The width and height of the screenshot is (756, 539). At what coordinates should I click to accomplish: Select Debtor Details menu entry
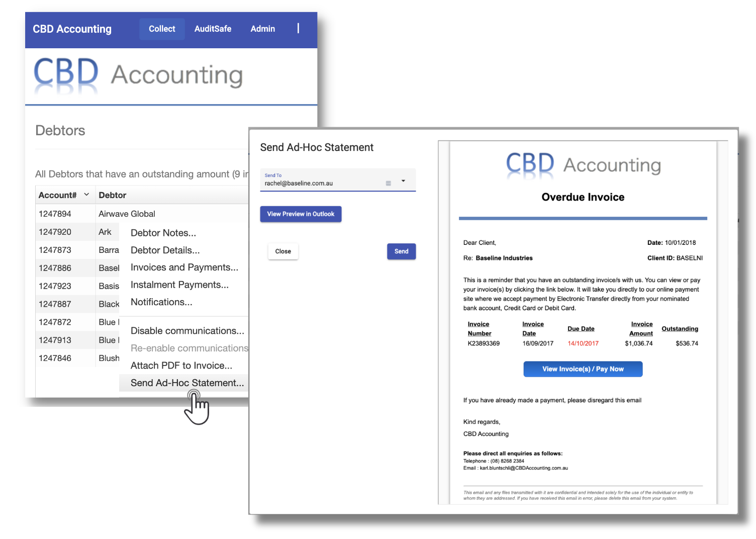pos(165,250)
